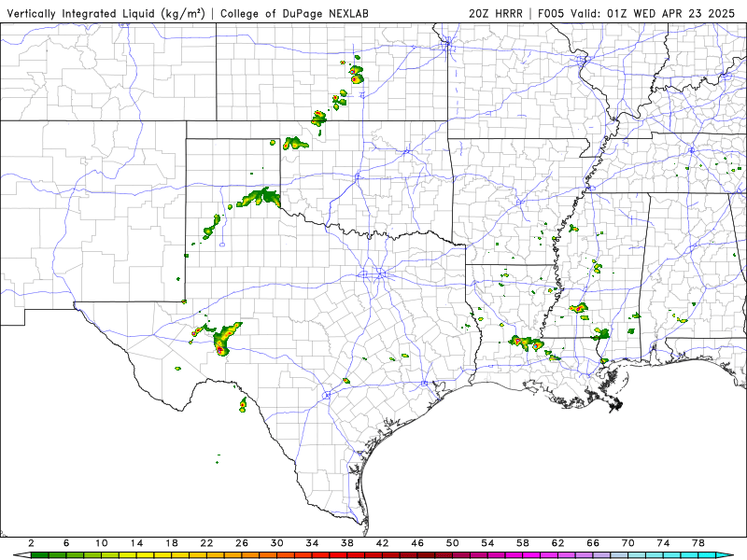Click the colorbar value label '22'

tap(206, 543)
